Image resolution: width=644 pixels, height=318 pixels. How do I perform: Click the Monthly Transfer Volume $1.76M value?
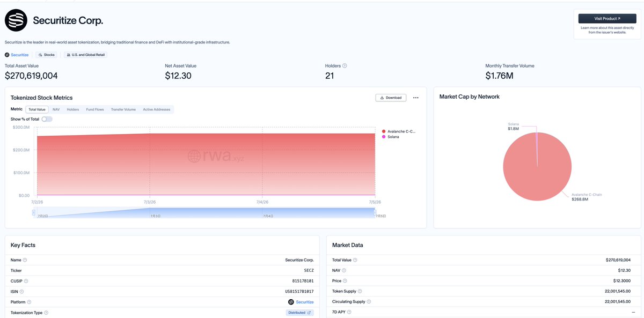[x=500, y=76]
